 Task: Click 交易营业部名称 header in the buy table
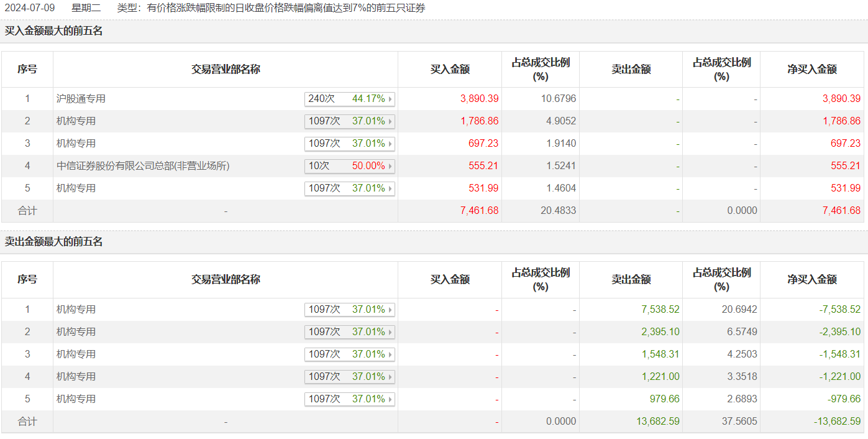point(226,70)
